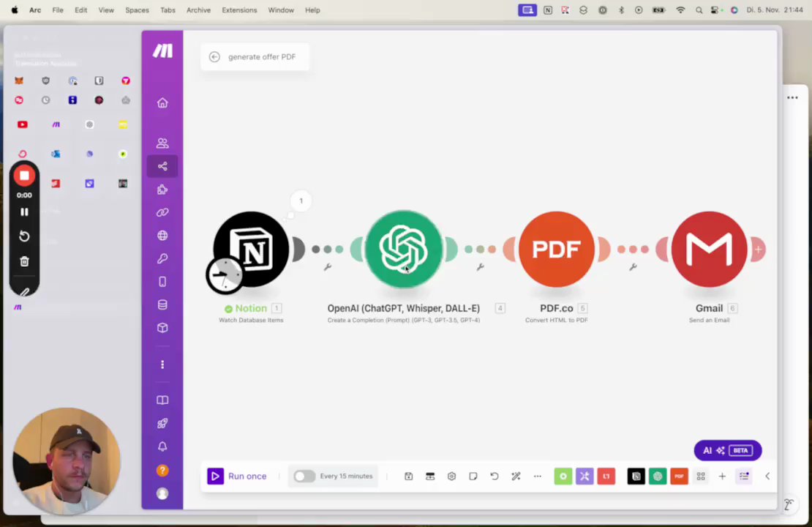812x527 pixels.
Task: Click the operations bubble showing 1
Action: point(301,201)
